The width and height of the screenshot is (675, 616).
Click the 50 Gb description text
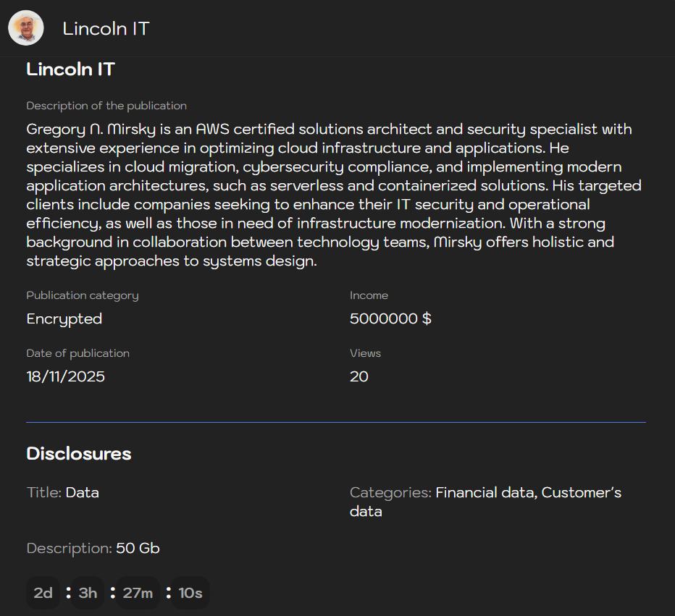click(x=138, y=548)
